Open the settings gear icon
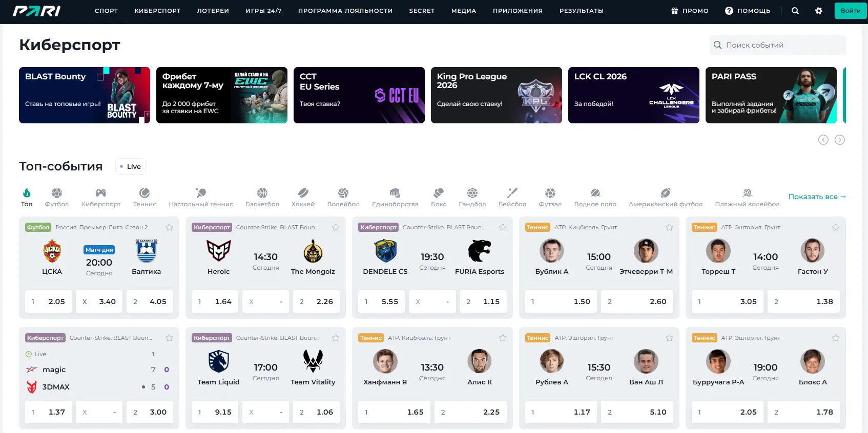Image resolution: width=868 pixels, height=433 pixels. 819,11
